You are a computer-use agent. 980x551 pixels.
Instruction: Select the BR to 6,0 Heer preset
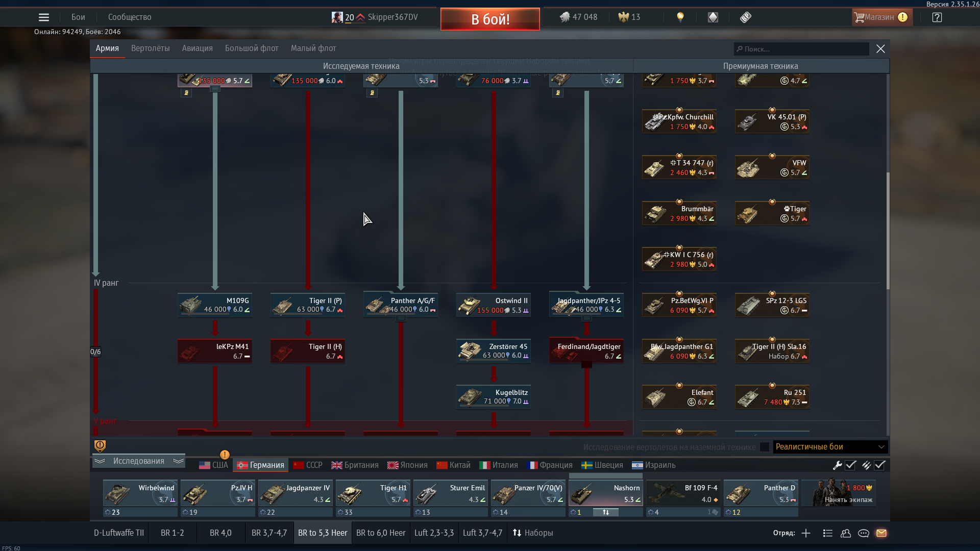[x=381, y=533]
